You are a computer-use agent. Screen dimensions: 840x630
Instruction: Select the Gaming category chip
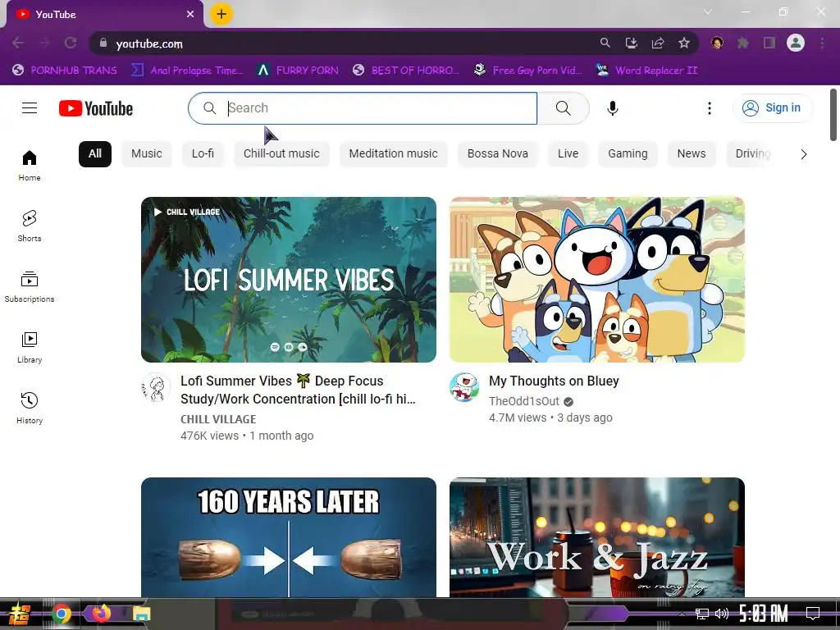click(x=628, y=153)
